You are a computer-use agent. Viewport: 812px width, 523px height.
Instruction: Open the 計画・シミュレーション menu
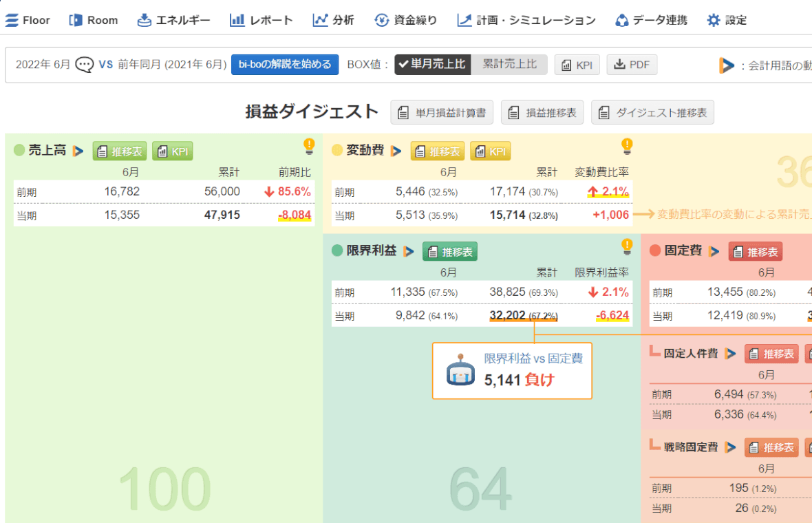pos(526,20)
